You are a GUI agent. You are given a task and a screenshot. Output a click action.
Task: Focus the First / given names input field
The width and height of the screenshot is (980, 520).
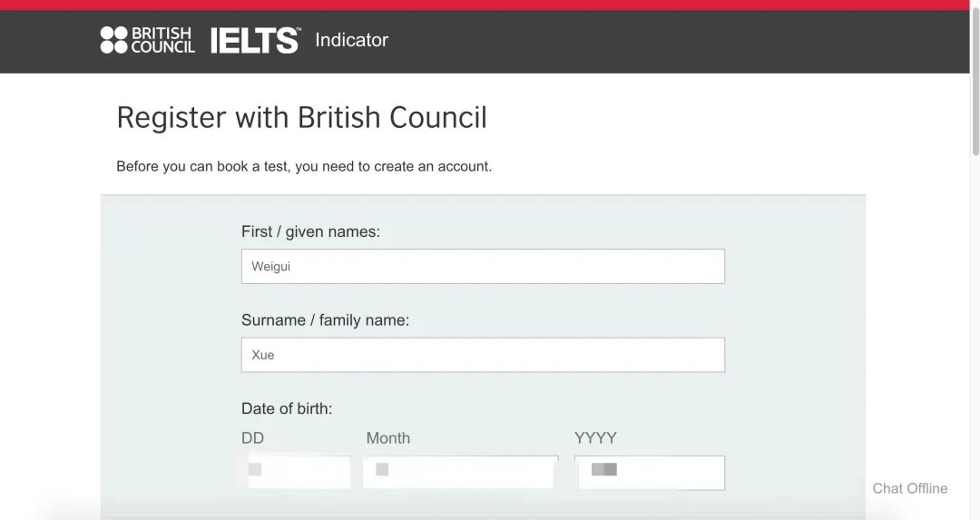coord(483,266)
